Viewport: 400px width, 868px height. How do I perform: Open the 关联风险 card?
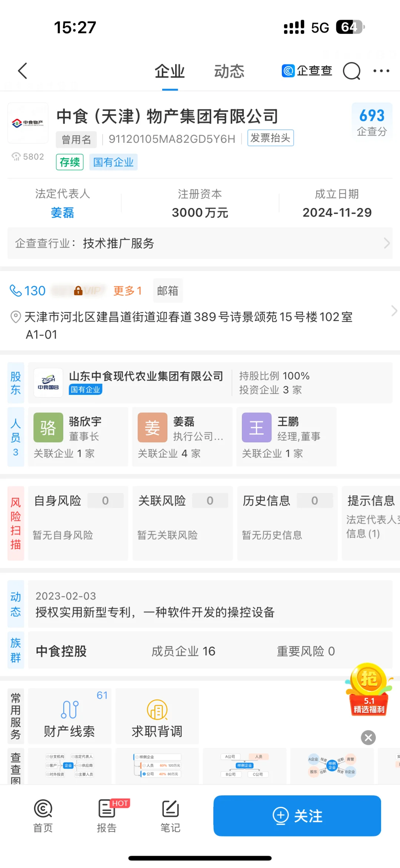(x=183, y=523)
